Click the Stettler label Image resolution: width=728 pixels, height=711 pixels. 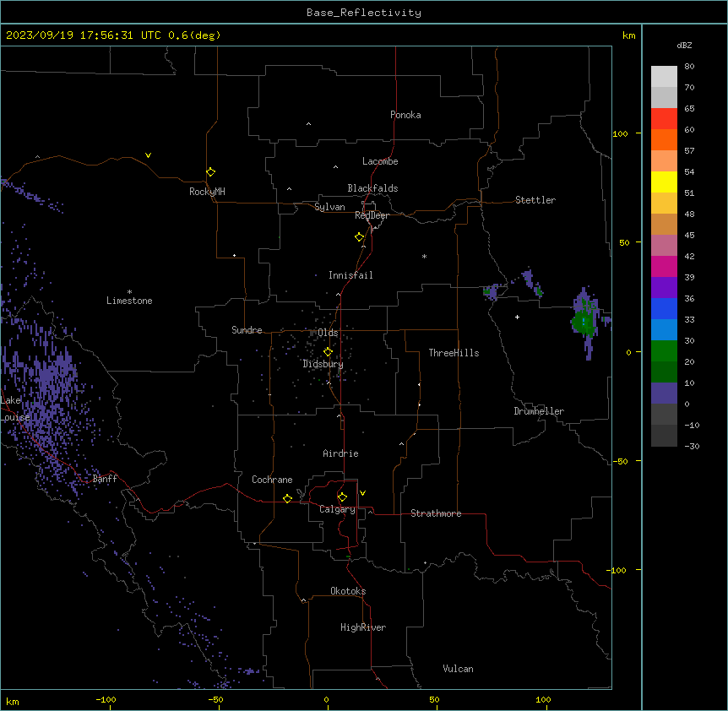pyautogui.click(x=535, y=200)
